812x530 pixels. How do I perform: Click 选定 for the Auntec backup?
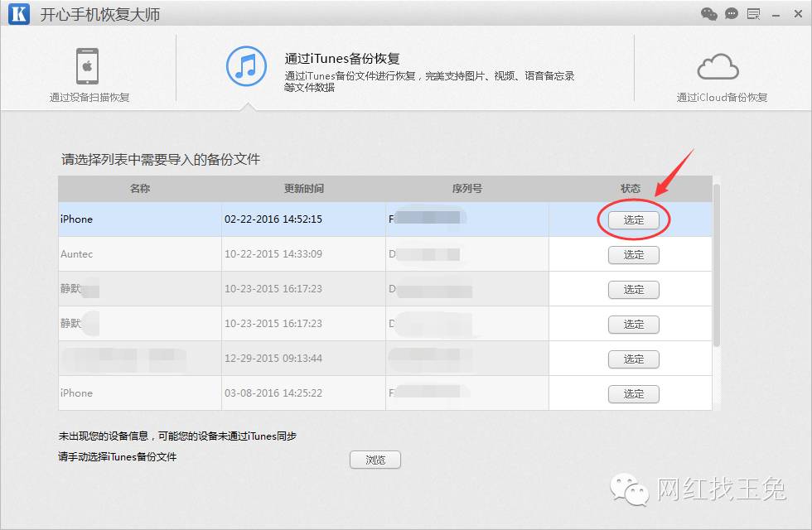coord(633,255)
